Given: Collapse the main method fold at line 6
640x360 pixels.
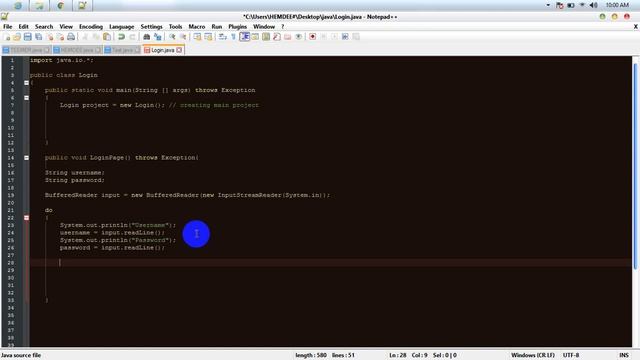Looking at the screenshot, I should point(27,98).
